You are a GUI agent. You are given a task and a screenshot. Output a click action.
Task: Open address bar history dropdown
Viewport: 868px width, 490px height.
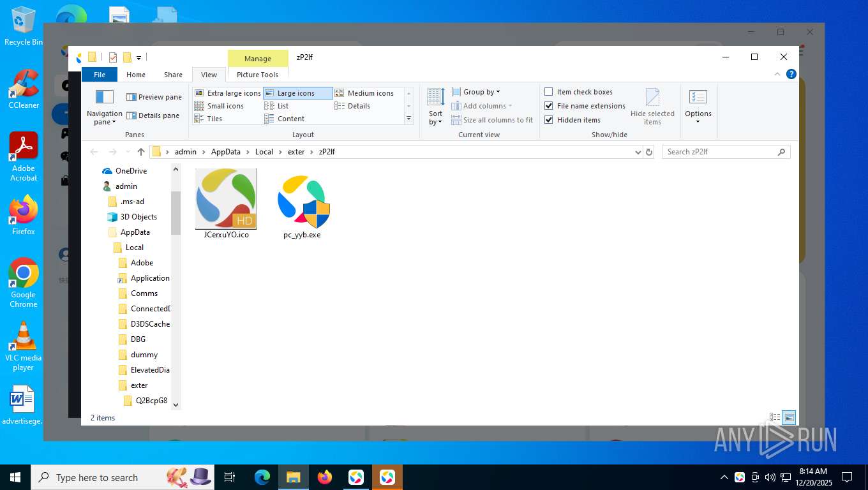638,152
